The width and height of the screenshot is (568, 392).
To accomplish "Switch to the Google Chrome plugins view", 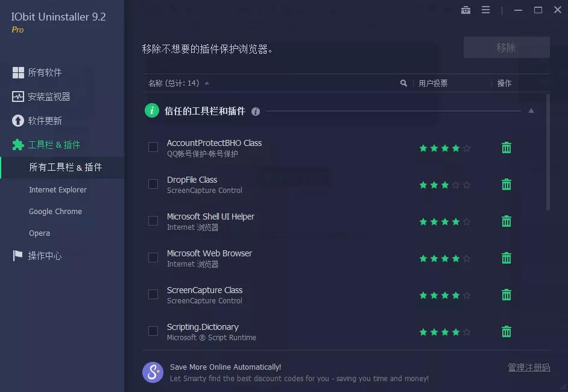I will [x=55, y=211].
